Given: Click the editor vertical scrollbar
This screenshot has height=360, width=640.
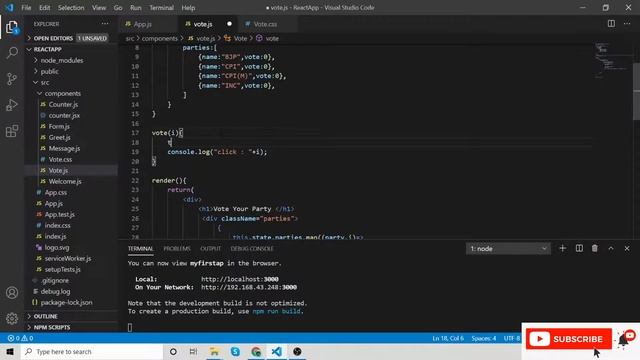Looking at the screenshot, I should pyautogui.click(x=636, y=91).
